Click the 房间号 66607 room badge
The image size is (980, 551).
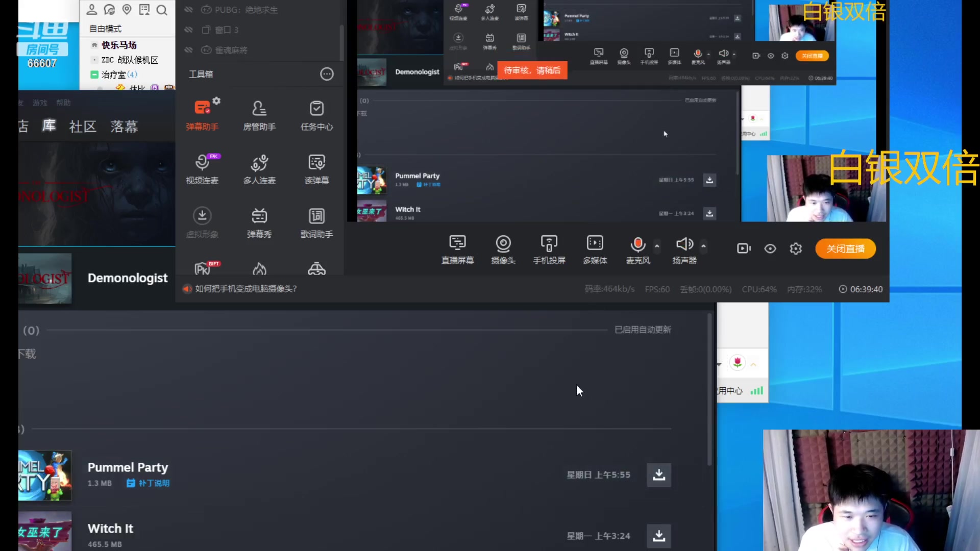tap(42, 56)
